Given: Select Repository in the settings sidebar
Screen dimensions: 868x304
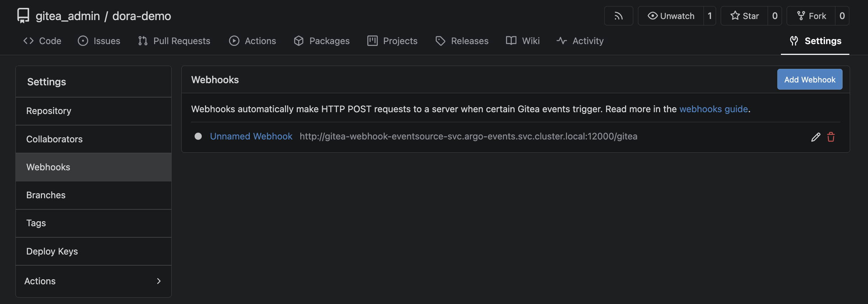Looking at the screenshot, I should [x=94, y=111].
